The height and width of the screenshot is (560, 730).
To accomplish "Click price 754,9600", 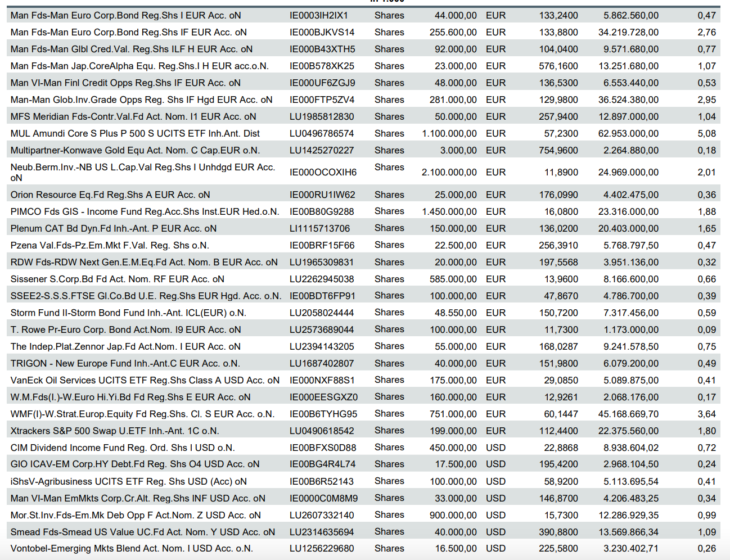I will [x=558, y=151].
